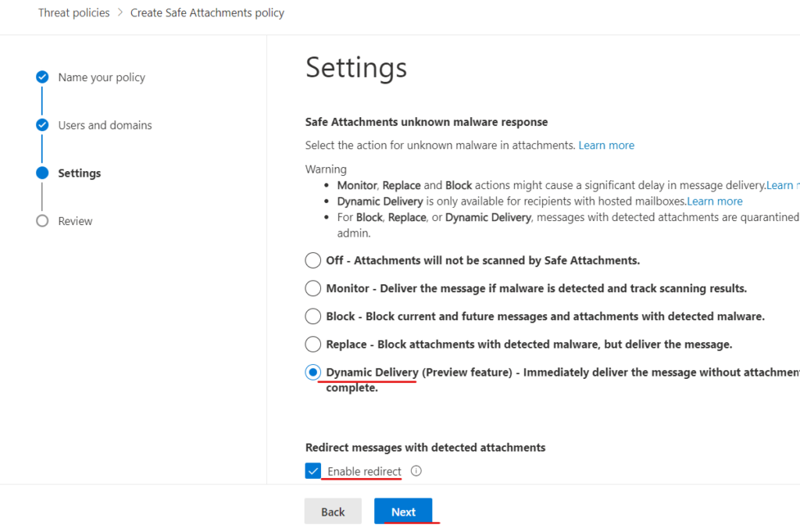Click the Settings step filled circle
The width and height of the screenshot is (800, 532).
click(x=42, y=173)
